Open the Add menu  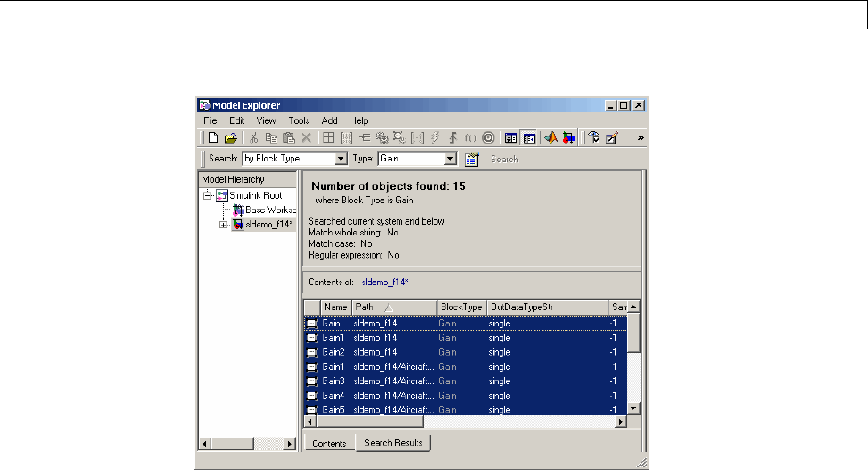point(329,120)
